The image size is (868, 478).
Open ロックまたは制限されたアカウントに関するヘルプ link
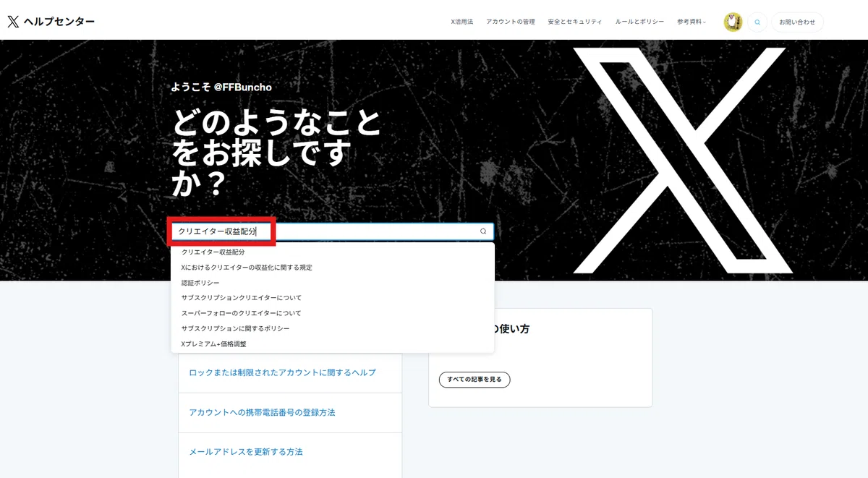tap(282, 372)
